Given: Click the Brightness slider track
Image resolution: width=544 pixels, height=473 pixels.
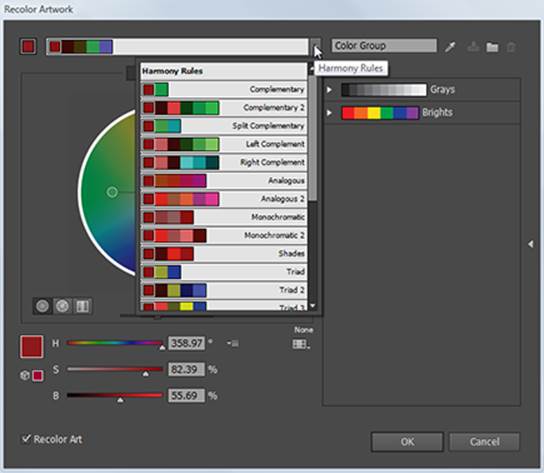Looking at the screenshot, I should tap(115, 395).
